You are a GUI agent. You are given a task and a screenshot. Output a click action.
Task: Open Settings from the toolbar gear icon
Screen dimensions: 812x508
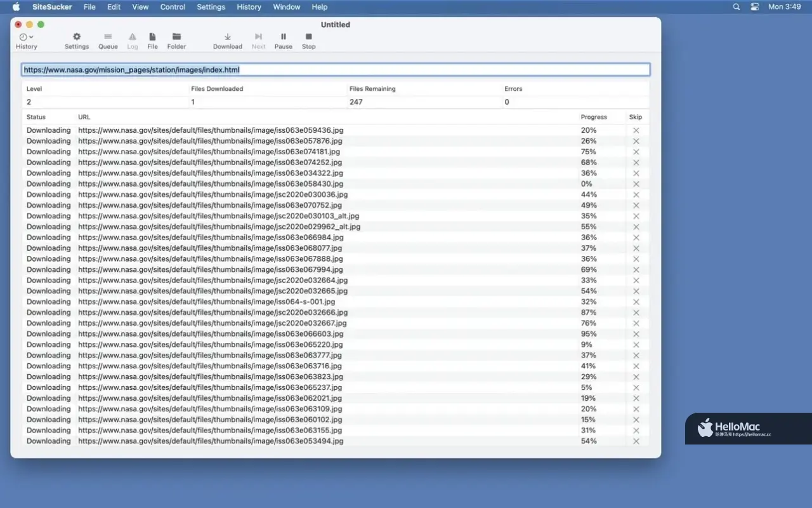coord(77,41)
